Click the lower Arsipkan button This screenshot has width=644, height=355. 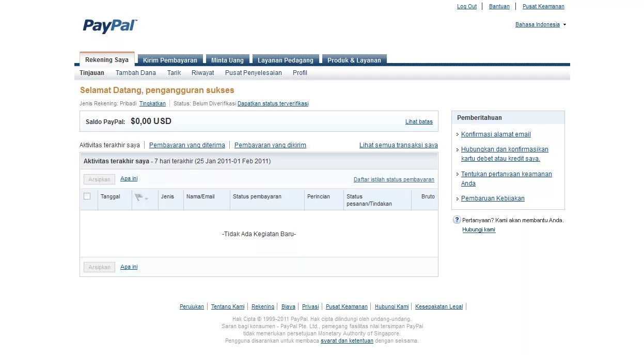[99, 267]
